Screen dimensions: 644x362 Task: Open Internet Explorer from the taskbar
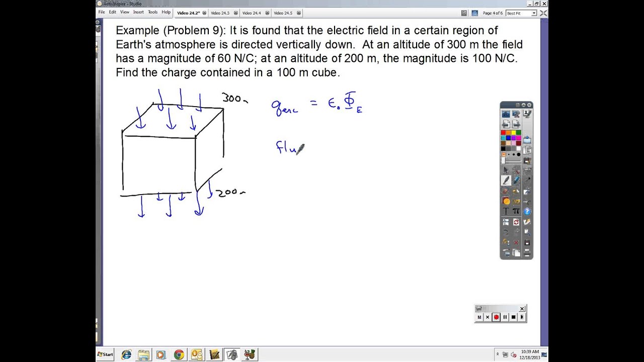tap(126, 355)
